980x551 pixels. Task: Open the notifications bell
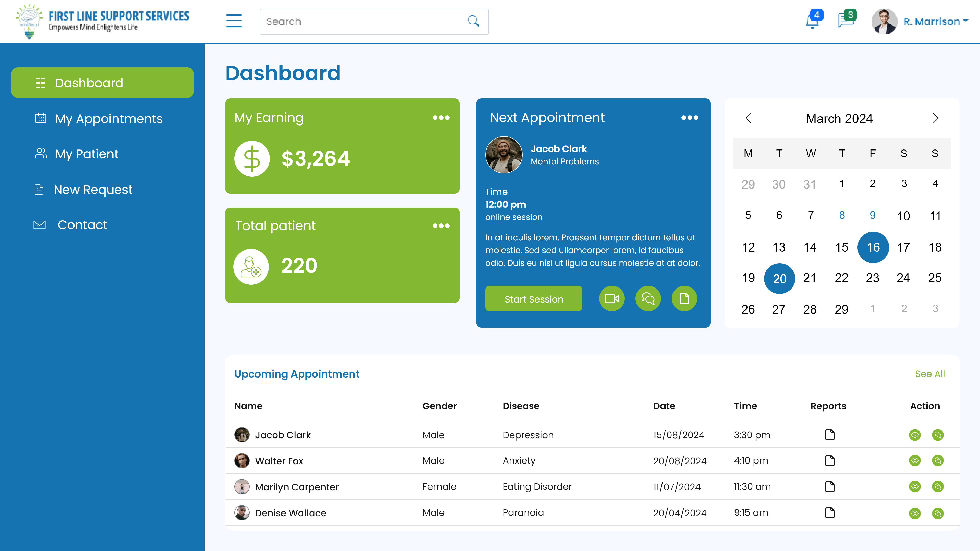(x=812, y=20)
